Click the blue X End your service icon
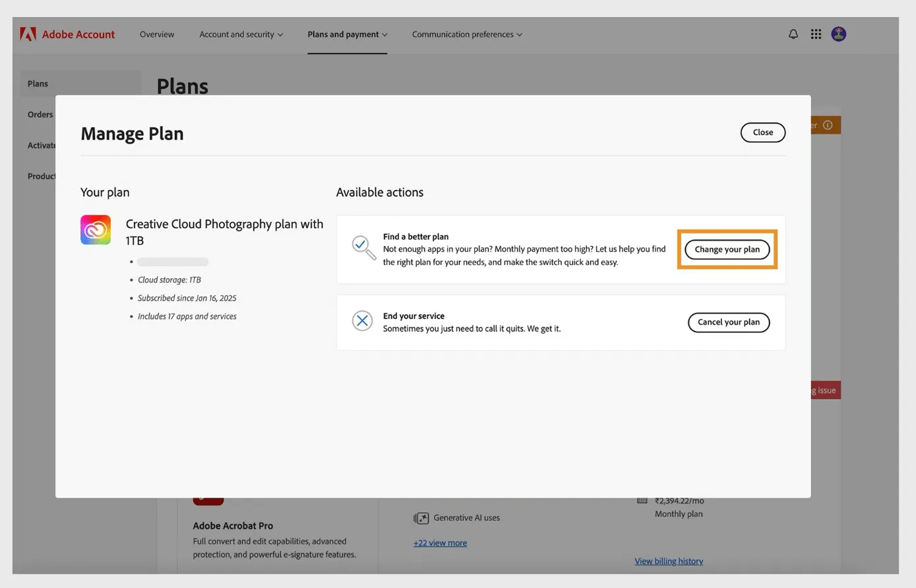The image size is (916, 588). [362, 320]
